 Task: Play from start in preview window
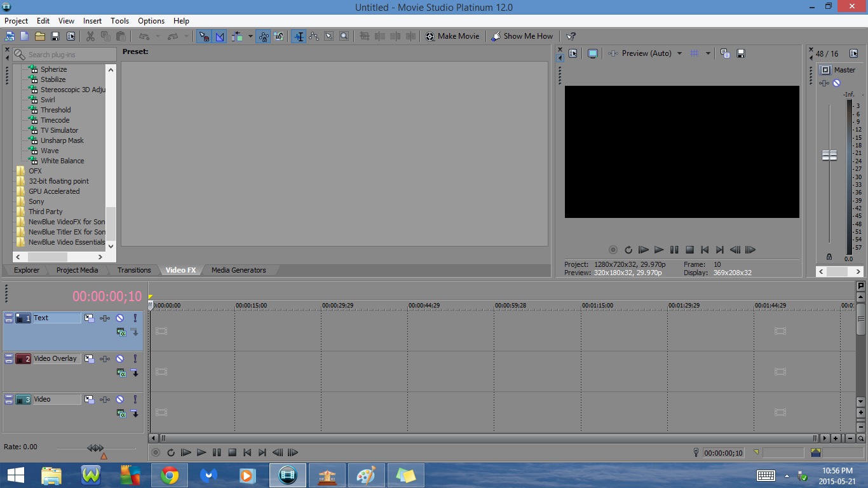click(644, 250)
